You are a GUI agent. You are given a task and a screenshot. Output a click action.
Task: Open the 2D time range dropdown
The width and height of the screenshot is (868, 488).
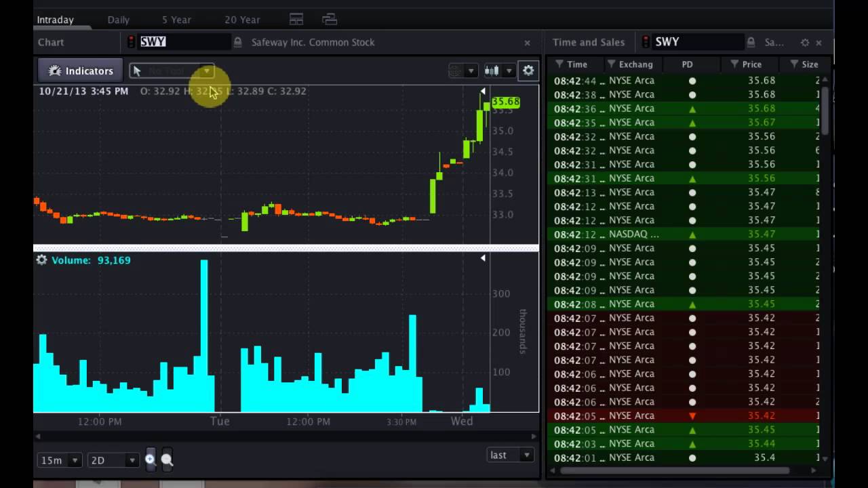pos(114,460)
